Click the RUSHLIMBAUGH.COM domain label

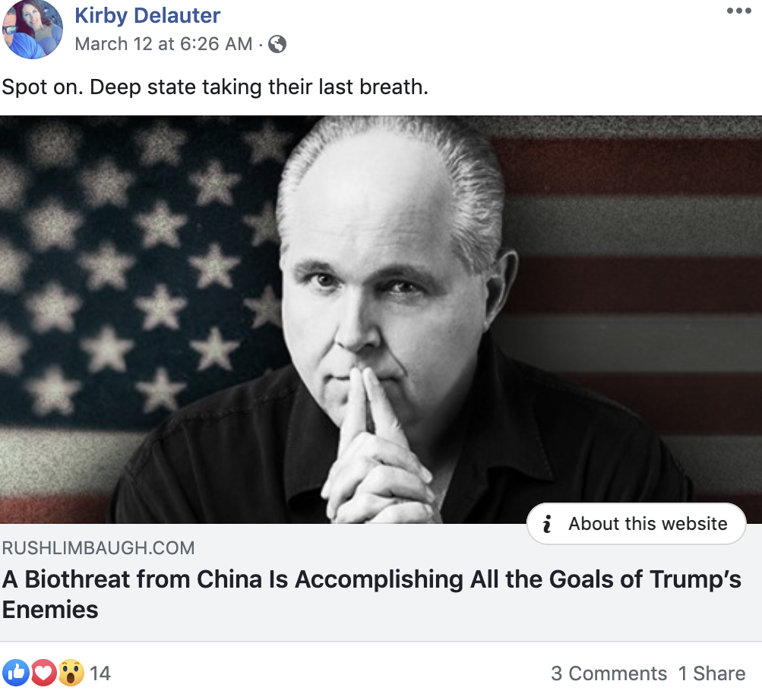coord(99,547)
